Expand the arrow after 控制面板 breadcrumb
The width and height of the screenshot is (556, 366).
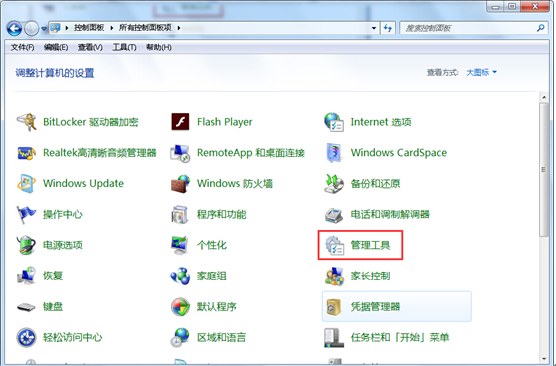pyautogui.click(x=112, y=28)
